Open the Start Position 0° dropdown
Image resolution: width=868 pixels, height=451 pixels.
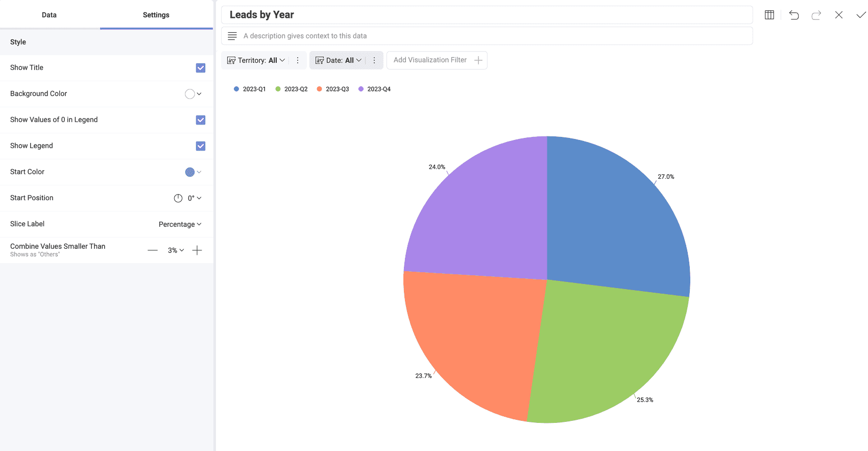195,198
